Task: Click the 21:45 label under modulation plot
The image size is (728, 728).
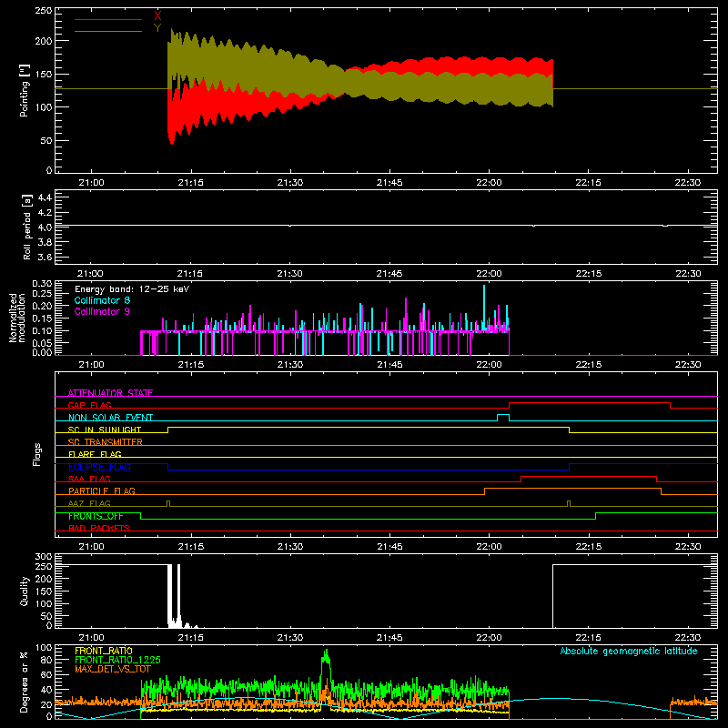Action: pos(389,365)
